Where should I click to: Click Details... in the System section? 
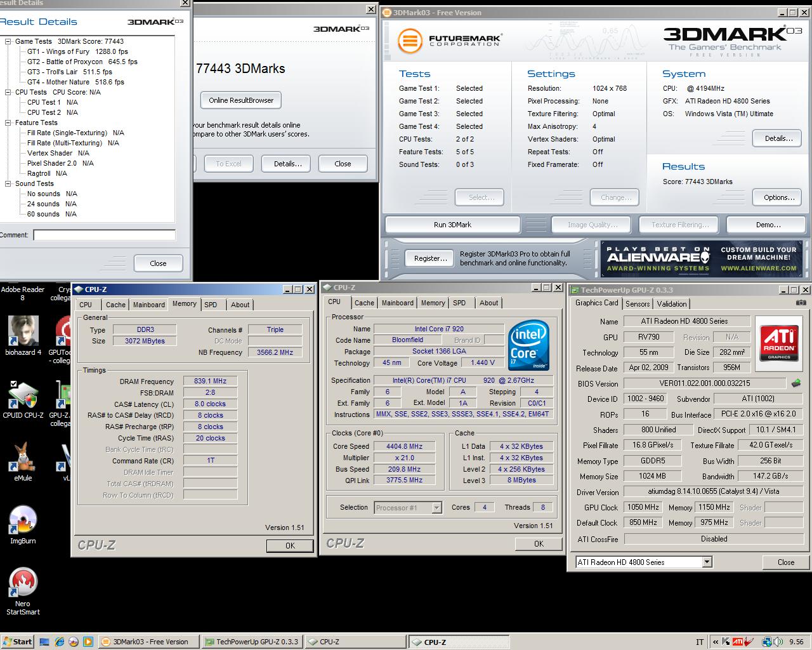[x=778, y=138]
